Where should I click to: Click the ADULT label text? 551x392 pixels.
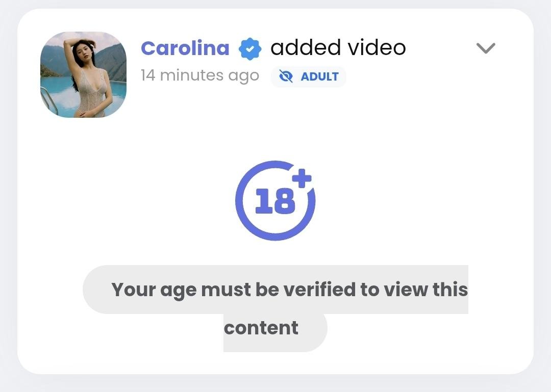[319, 76]
